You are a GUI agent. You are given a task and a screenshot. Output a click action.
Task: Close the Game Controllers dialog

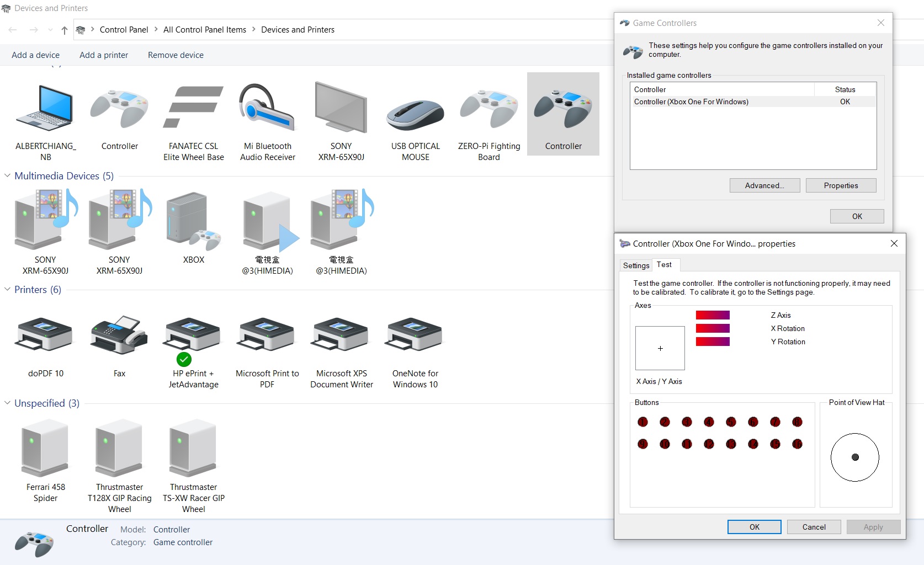click(881, 23)
